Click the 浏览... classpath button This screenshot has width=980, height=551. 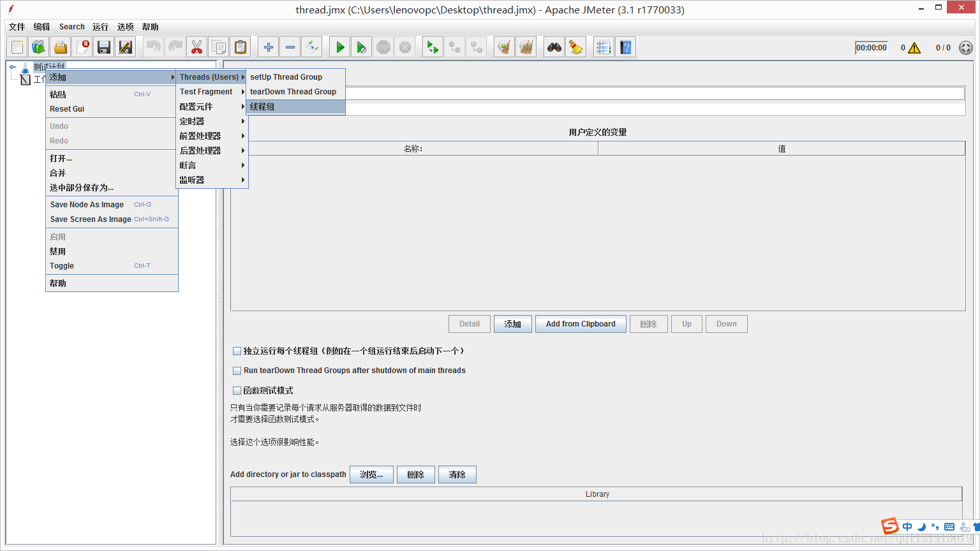(x=371, y=474)
